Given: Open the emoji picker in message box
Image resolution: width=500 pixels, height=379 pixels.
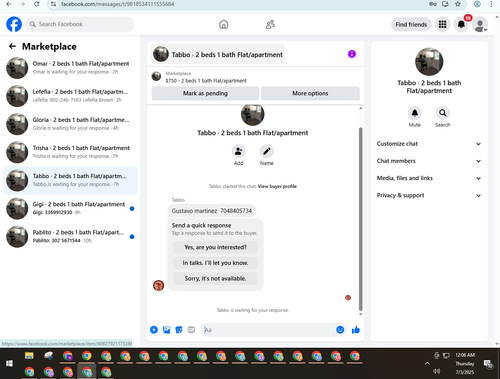Looking at the screenshot, I should [340, 330].
